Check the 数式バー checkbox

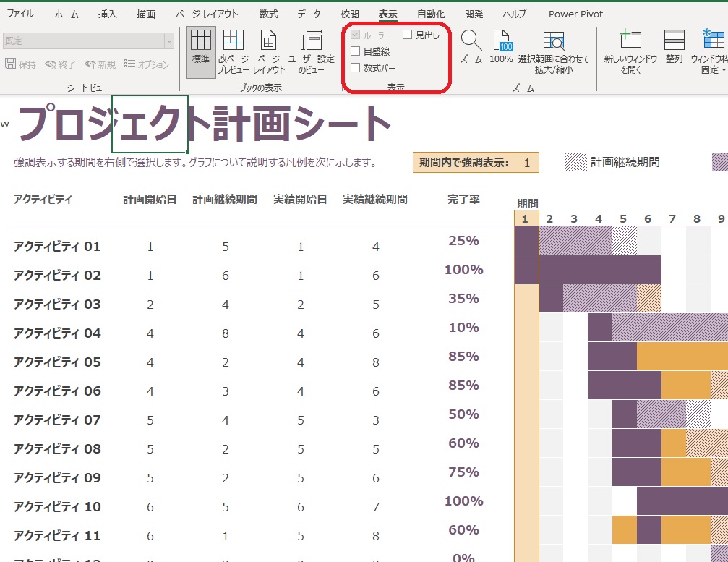(356, 68)
